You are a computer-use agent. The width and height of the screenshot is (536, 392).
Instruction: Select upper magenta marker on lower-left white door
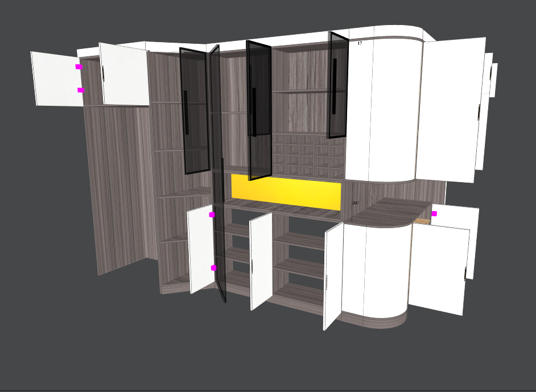pos(212,214)
